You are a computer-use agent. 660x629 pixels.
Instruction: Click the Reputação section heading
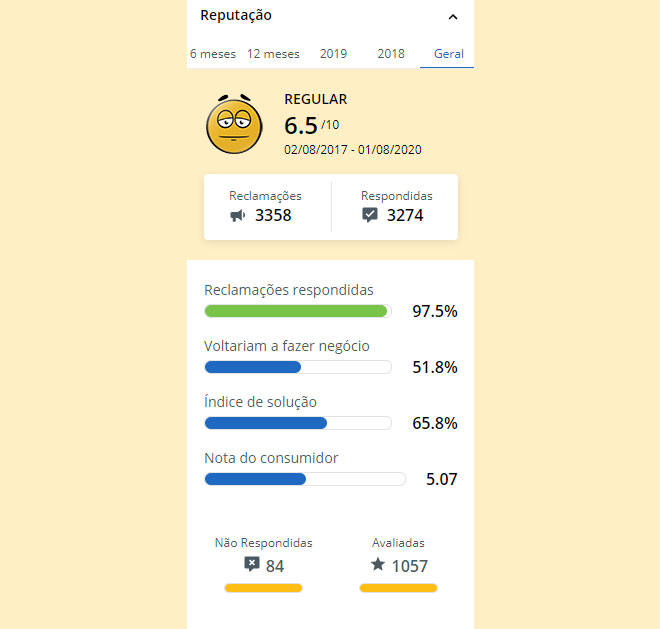coord(236,16)
